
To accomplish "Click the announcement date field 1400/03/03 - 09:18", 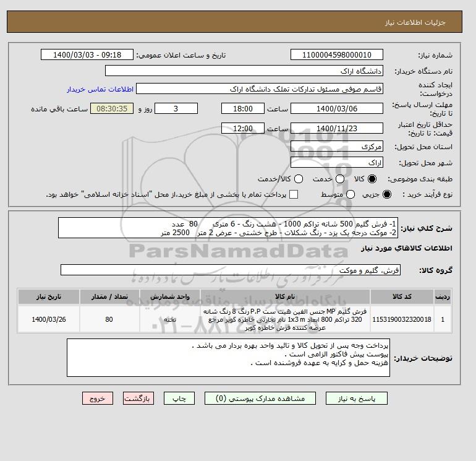I will pyautogui.click(x=87, y=54).
